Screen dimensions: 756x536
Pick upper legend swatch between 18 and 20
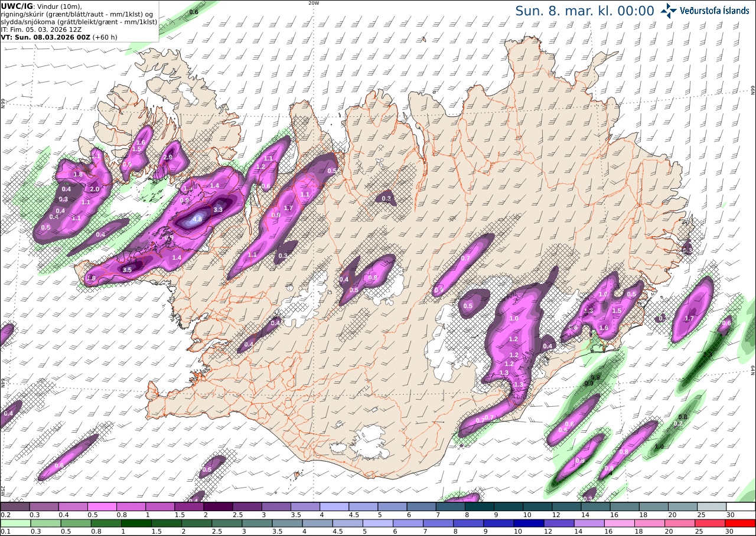(654, 506)
